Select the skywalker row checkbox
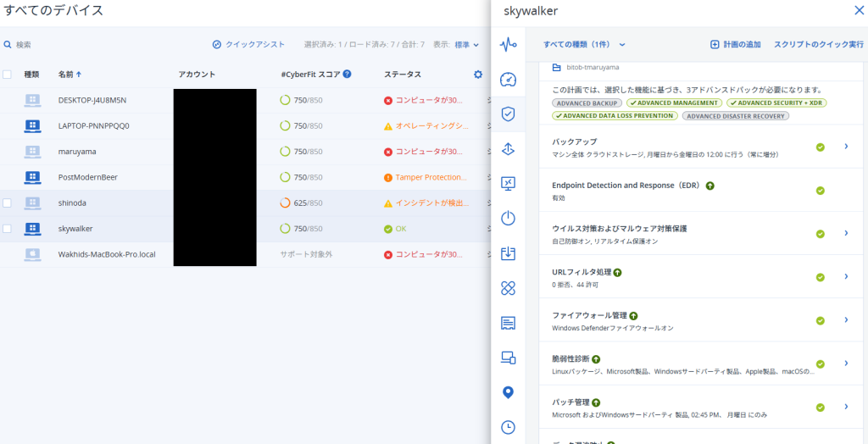Screen dimensions: 868x444 click(x=7, y=229)
